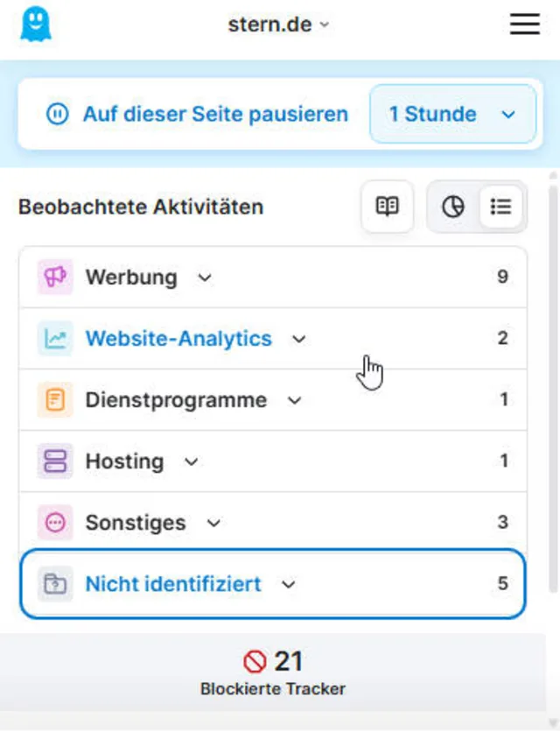Click the Dienstprogramme category icon
Image resolution: width=560 pixels, height=732 pixels.
click(55, 400)
